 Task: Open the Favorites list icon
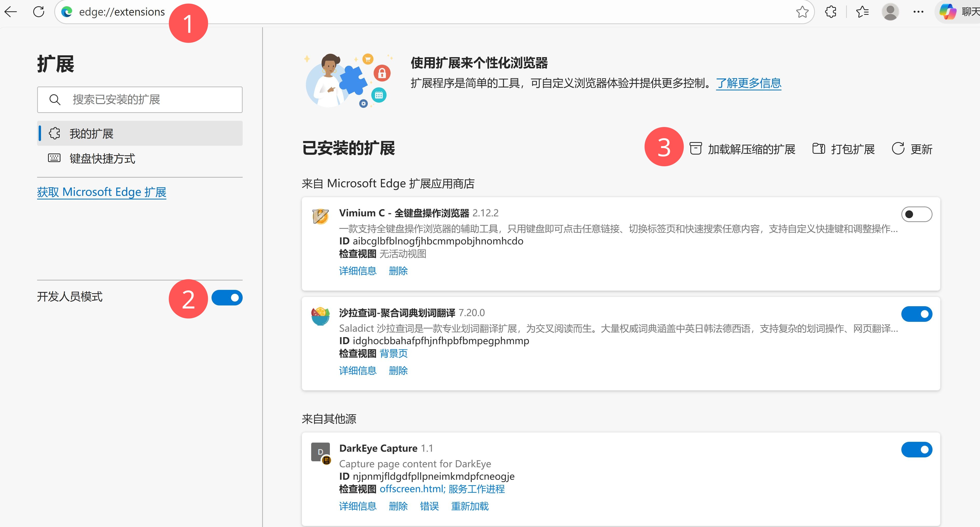(x=862, y=12)
